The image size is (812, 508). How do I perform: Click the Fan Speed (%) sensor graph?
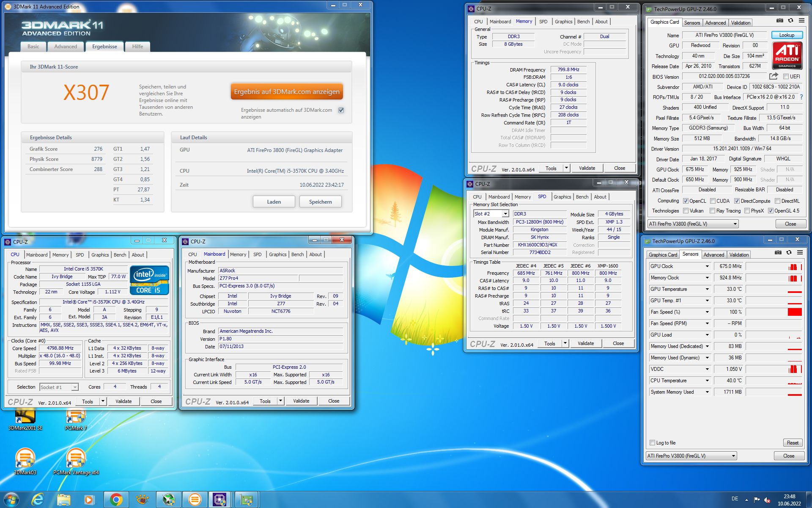pos(774,312)
